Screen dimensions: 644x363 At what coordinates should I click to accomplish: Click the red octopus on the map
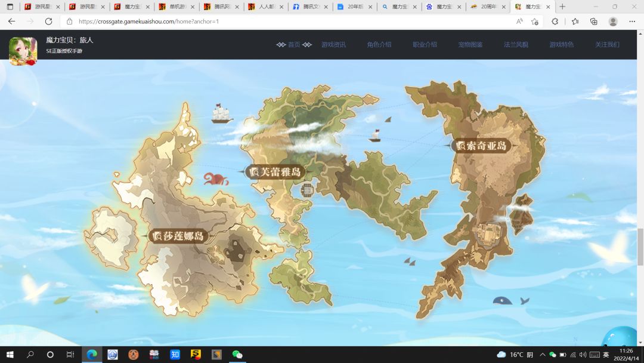[216, 179]
